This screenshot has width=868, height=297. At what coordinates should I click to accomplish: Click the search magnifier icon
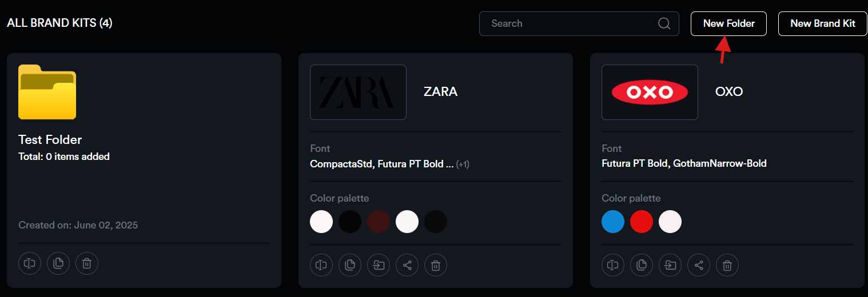(664, 23)
